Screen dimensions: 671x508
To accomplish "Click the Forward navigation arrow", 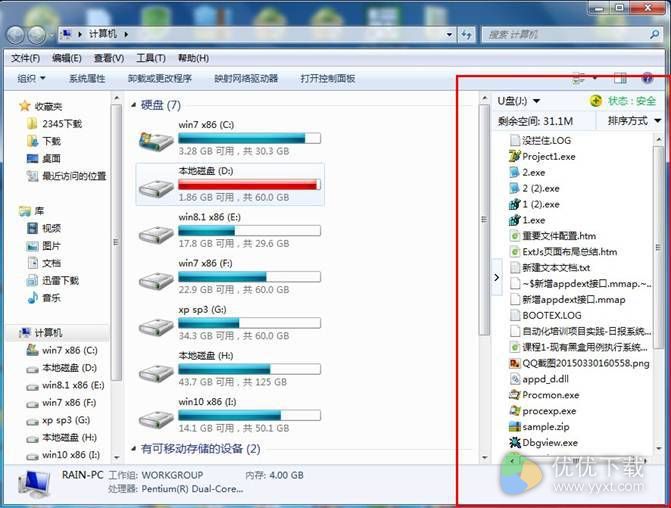I will pos(37,34).
